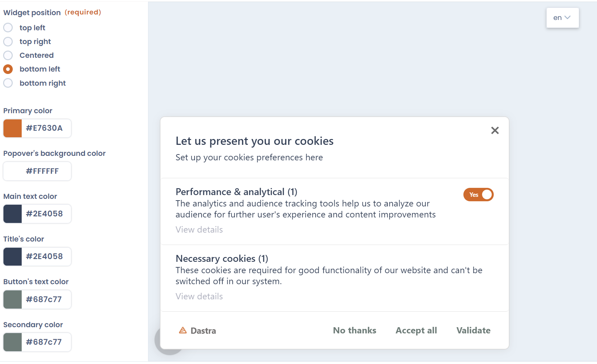
Task: View details for Necessary cookies
Action: pos(199,296)
